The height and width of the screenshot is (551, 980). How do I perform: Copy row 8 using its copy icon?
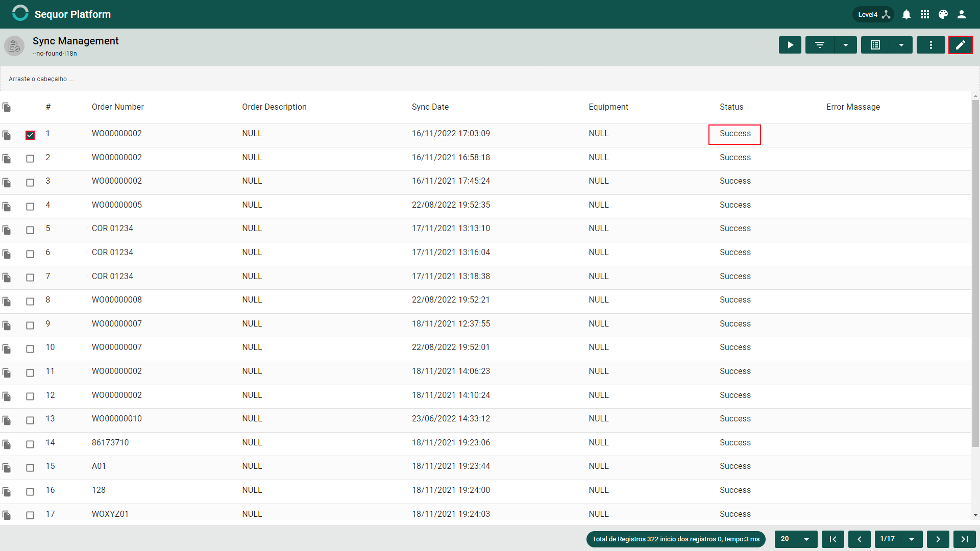click(x=7, y=302)
